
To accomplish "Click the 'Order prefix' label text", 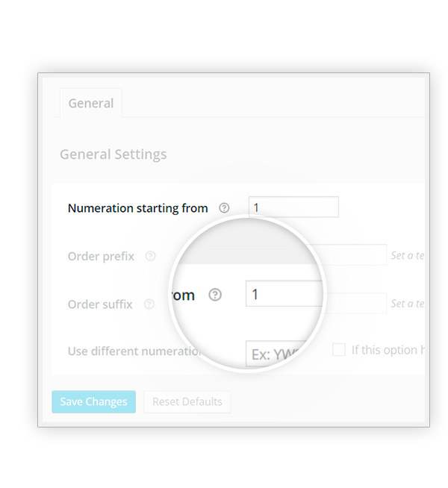I will click(101, 256).
